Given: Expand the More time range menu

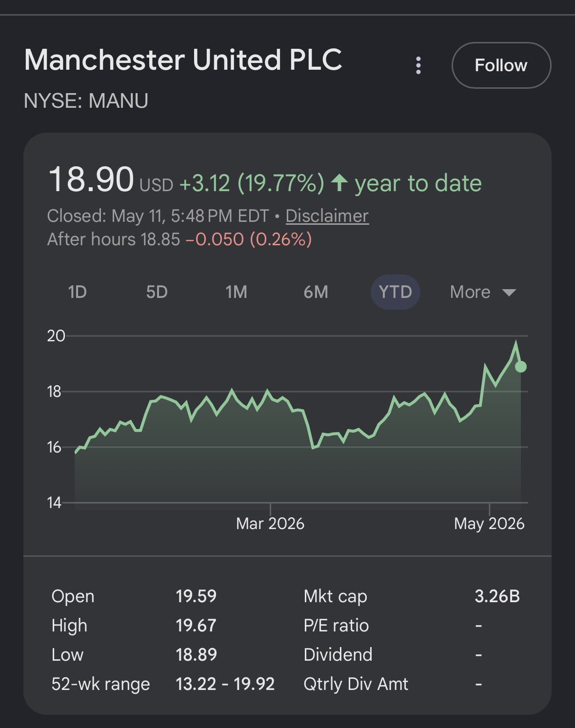Looking at the screenshot, I should click(482, 292).
